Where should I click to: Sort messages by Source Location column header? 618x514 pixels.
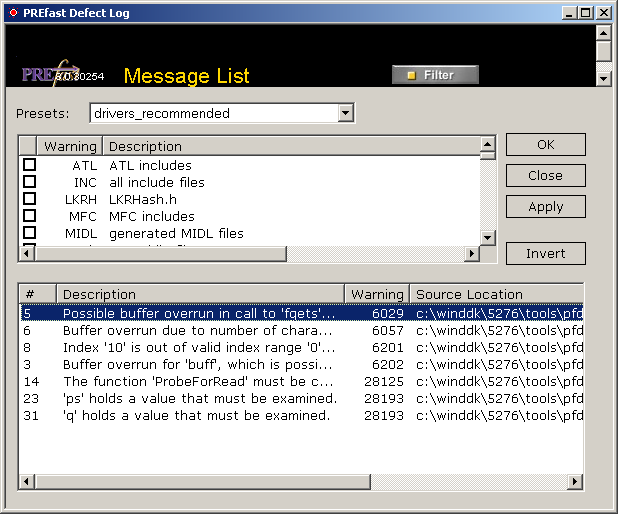(x=497, y=294)
